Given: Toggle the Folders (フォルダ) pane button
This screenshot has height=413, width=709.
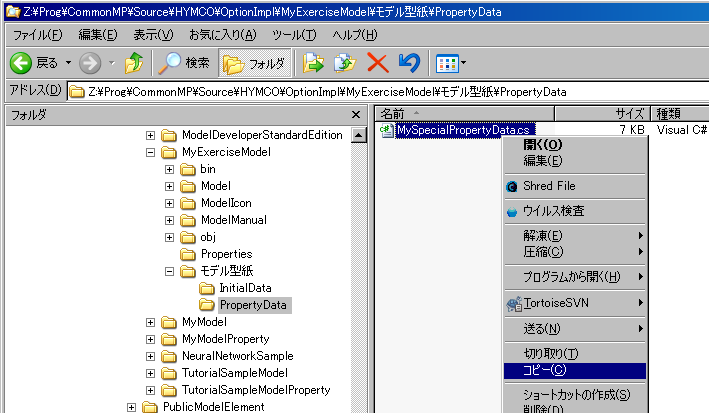Looking at the screenshot, I should [x=255, y=63].
